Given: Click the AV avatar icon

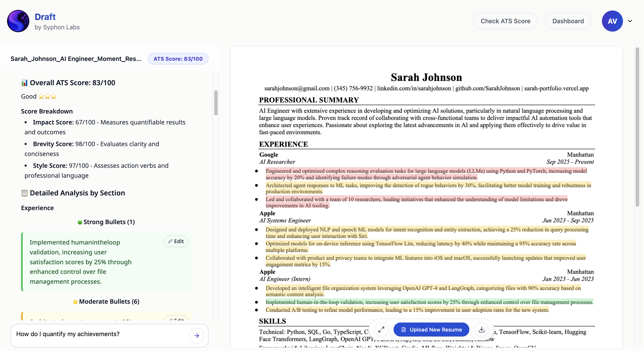Looking at the screenshot, I should (612, 21).
